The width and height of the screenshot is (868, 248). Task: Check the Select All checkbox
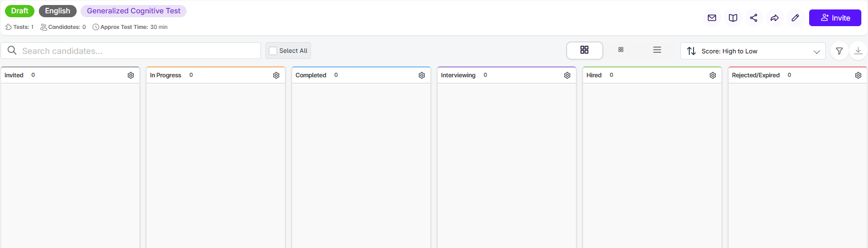(x=273, y=51)
